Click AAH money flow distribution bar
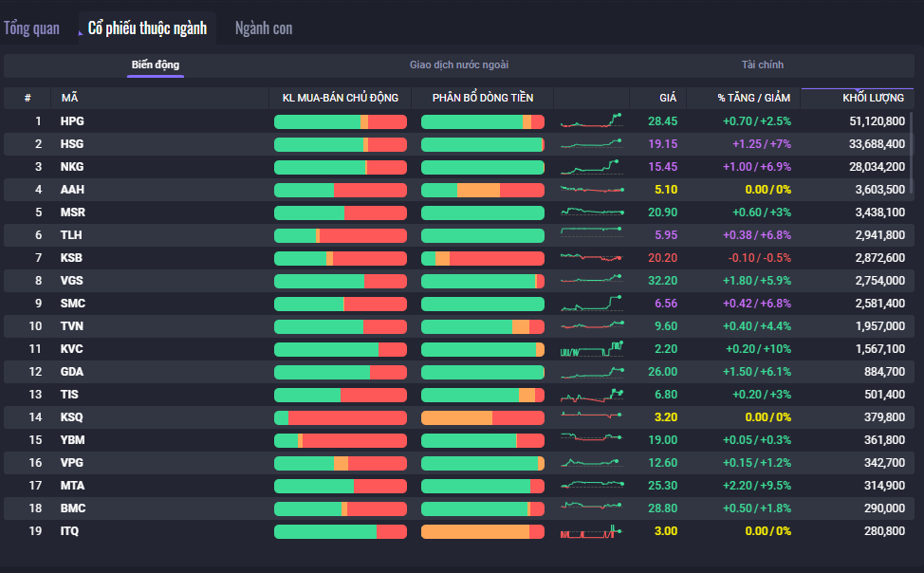 point(482,190)
